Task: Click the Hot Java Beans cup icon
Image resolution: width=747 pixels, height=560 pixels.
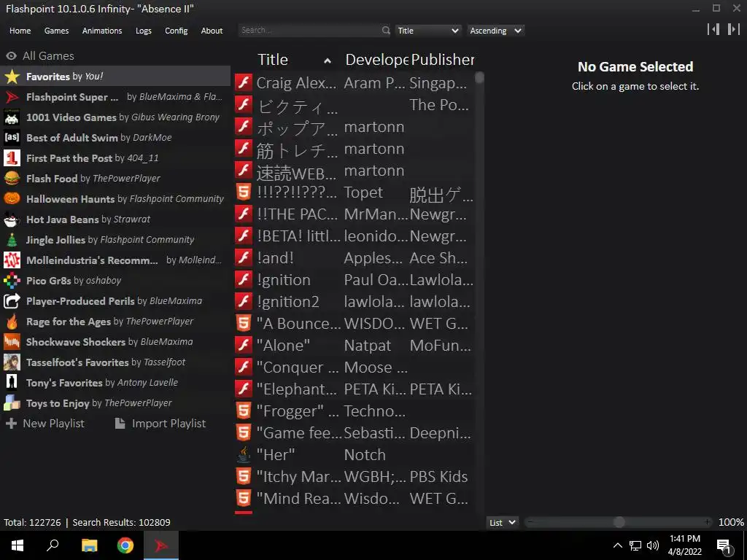Action: (x=12, y=219)
